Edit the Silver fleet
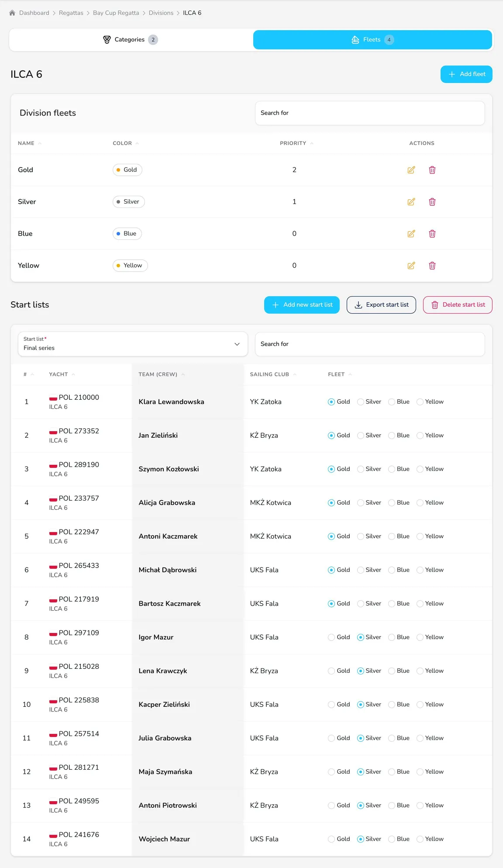Image resolution: width=503 pixels, height=868 pixels. [411, 202]
